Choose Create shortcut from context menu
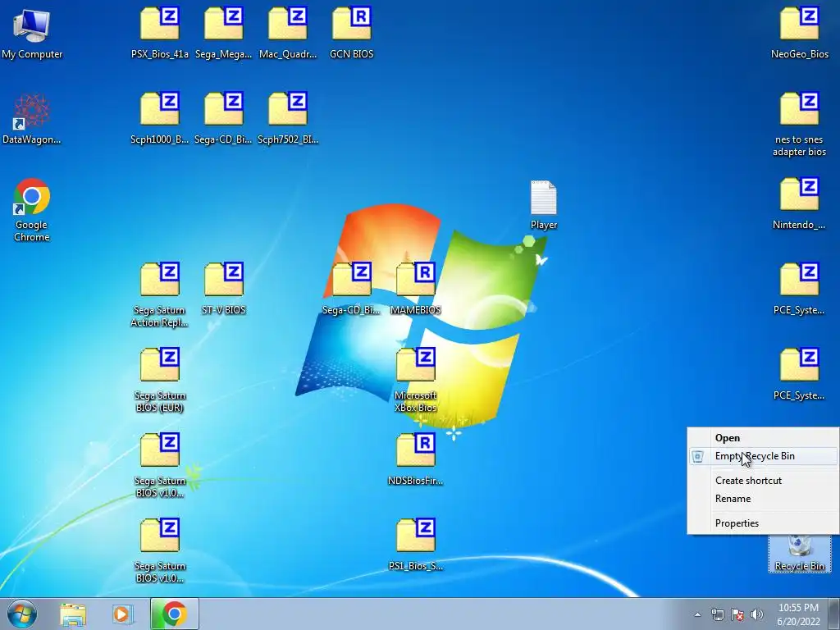840x630 pixels. coord(763,481)
